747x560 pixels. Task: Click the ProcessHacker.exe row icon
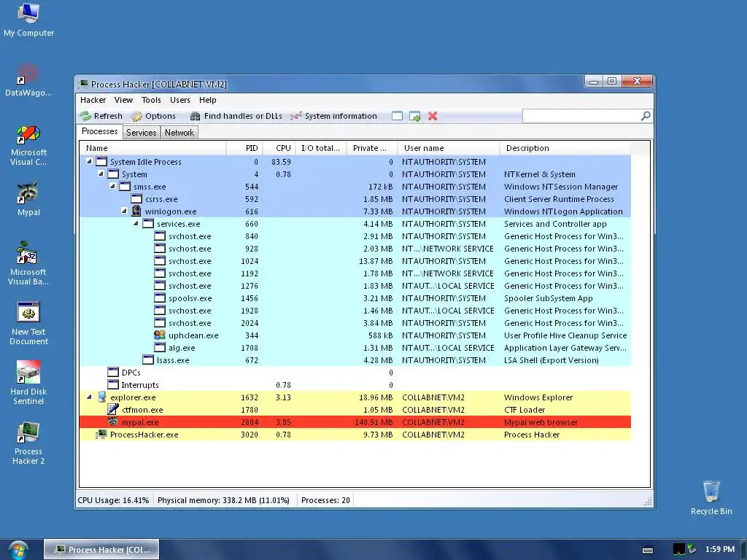coord(101,435)
